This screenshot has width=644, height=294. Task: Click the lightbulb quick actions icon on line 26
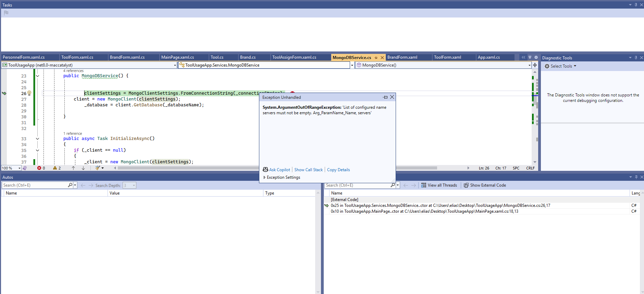coord(29,93)
